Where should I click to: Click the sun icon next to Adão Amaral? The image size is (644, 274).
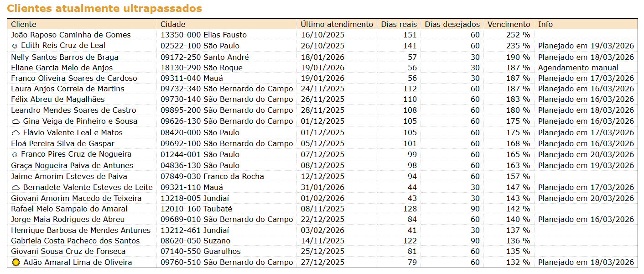pyautogui.click(x=16, y=263)
